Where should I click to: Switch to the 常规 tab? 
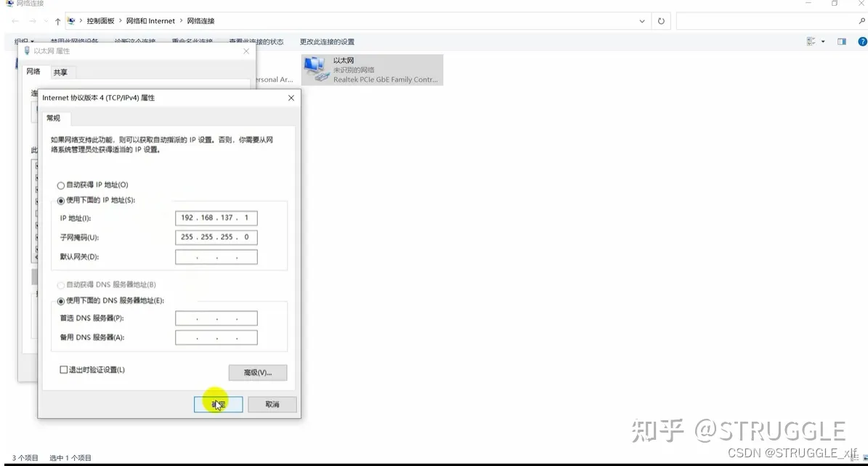pos(54,118)
